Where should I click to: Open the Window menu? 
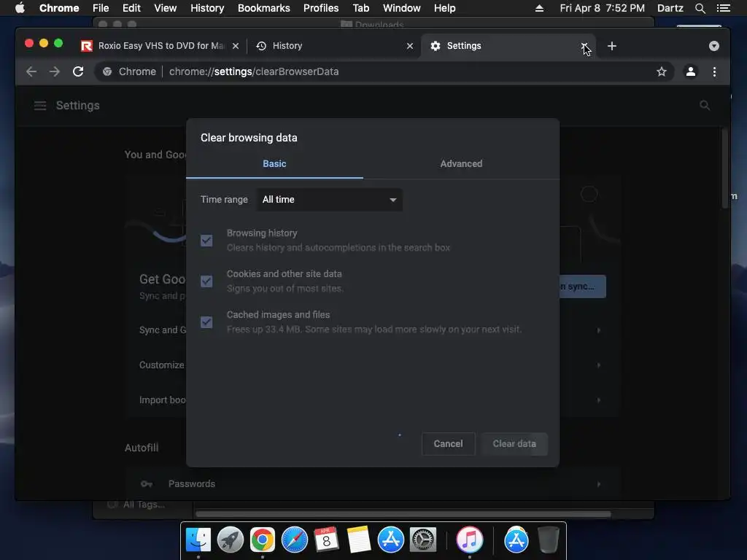tap(402, 8)
